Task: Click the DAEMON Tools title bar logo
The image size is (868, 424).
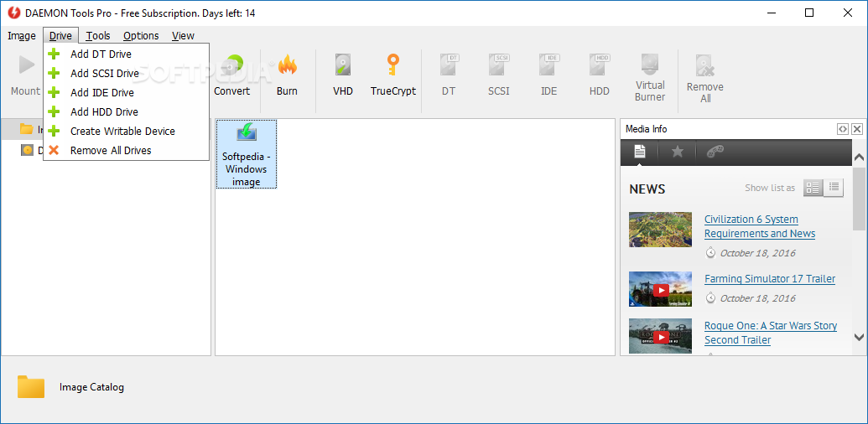Action: [x=13, y=13]
